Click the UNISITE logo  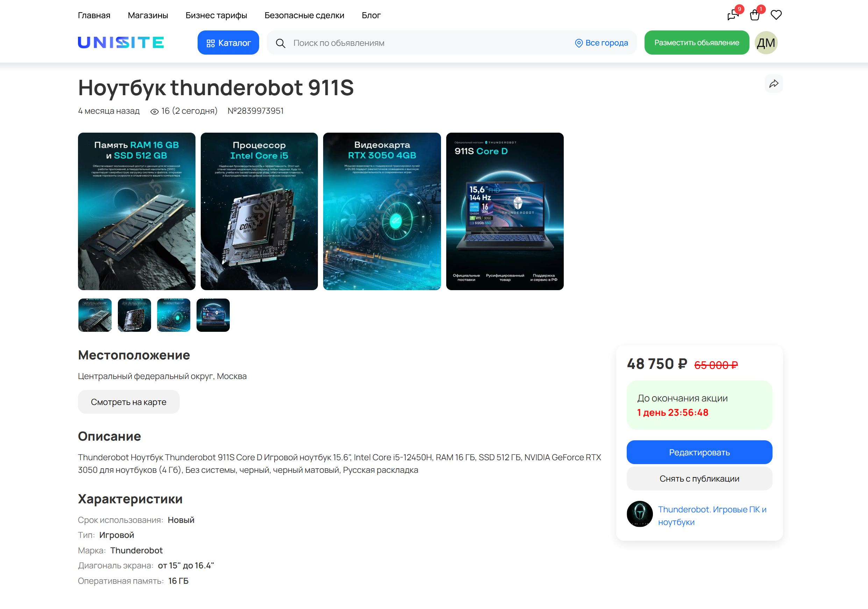coord(121,42)
